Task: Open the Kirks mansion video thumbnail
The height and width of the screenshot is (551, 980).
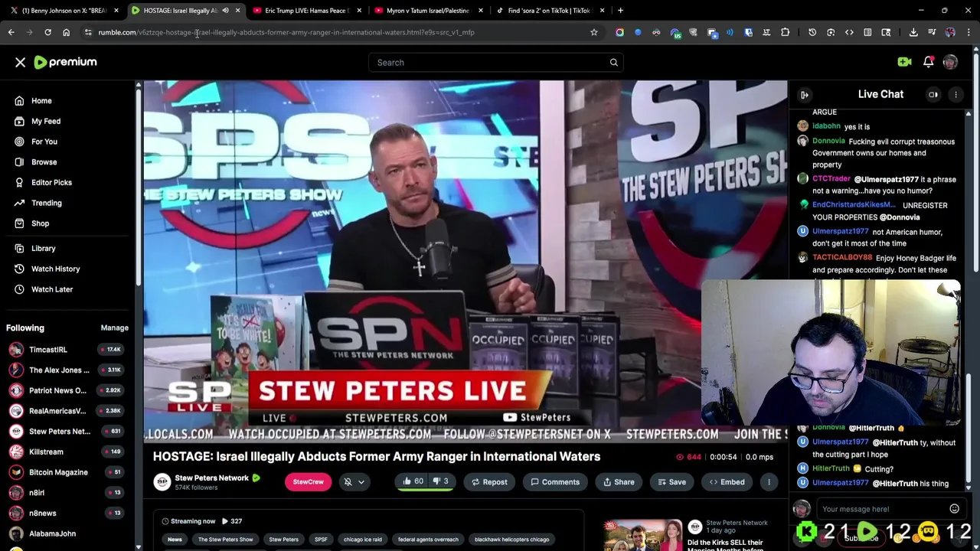Action: [x=642, y=535]
